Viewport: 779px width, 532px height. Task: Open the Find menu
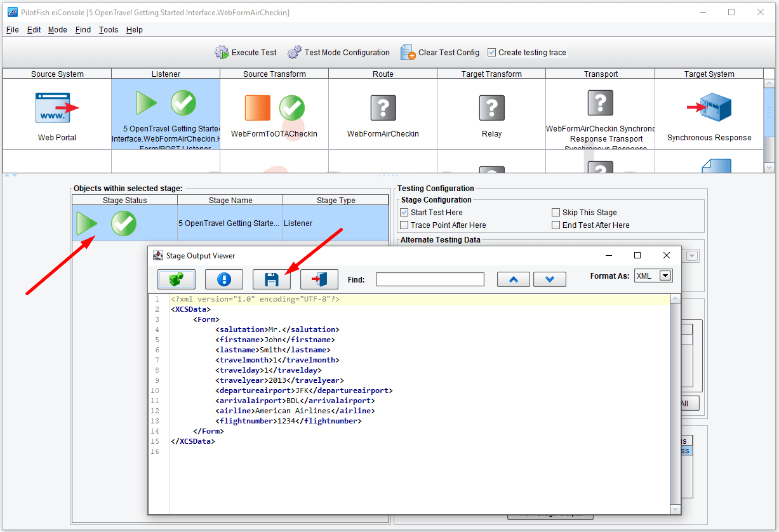(83, 30)
